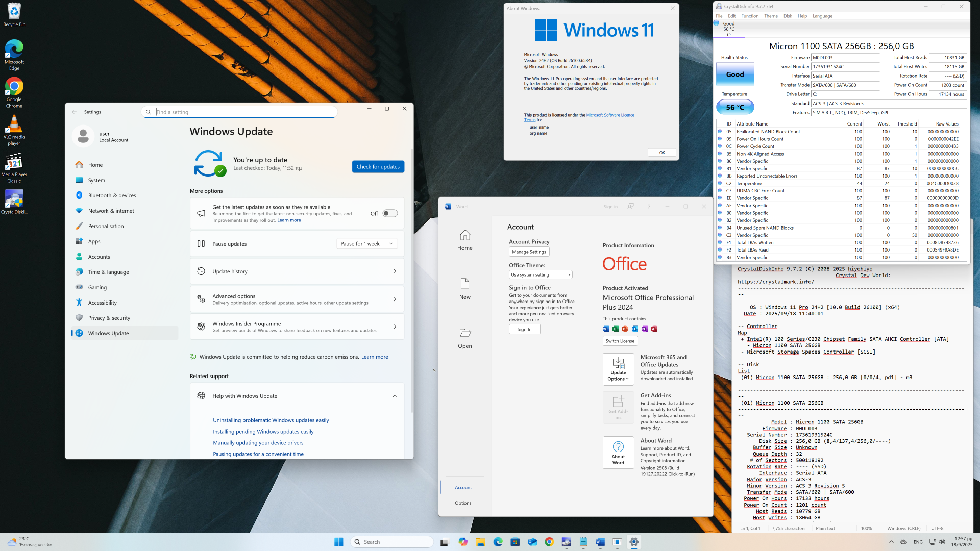Open Gaming settings page
This screenshot has width=980, height=551.
pos(125,287)
